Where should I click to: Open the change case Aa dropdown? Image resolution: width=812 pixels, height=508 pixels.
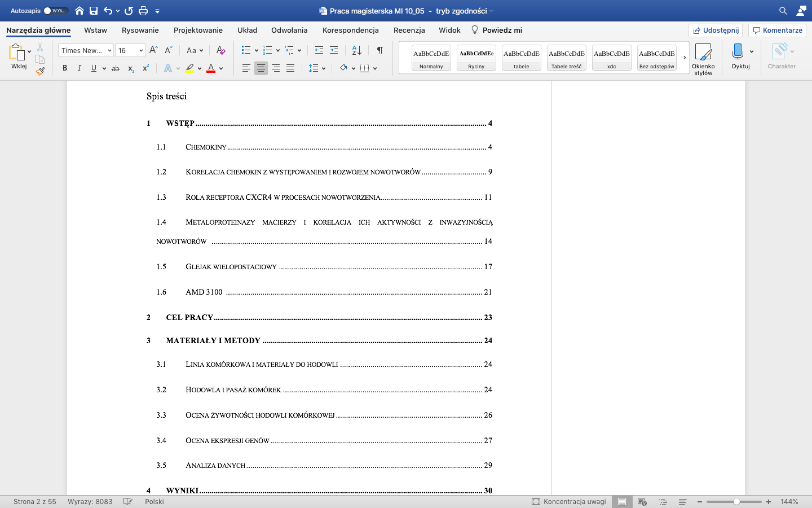point(195,50)
